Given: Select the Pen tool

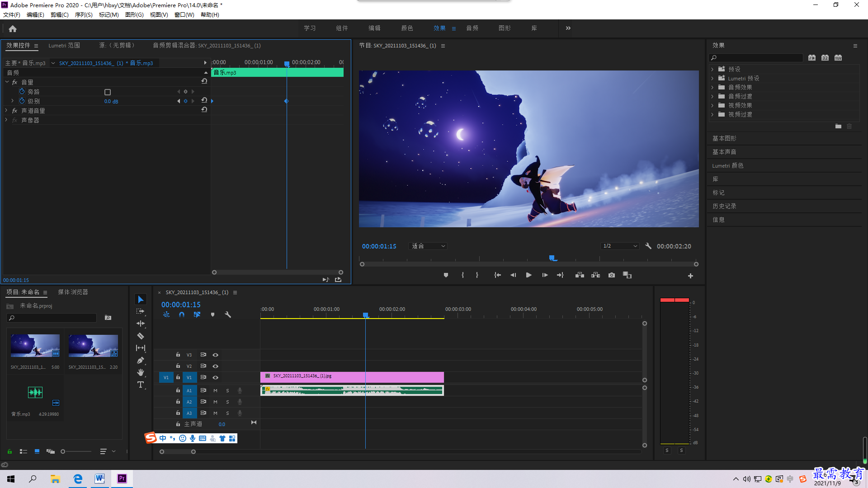Looking at the screenshot, I should (x=141, y=360).
